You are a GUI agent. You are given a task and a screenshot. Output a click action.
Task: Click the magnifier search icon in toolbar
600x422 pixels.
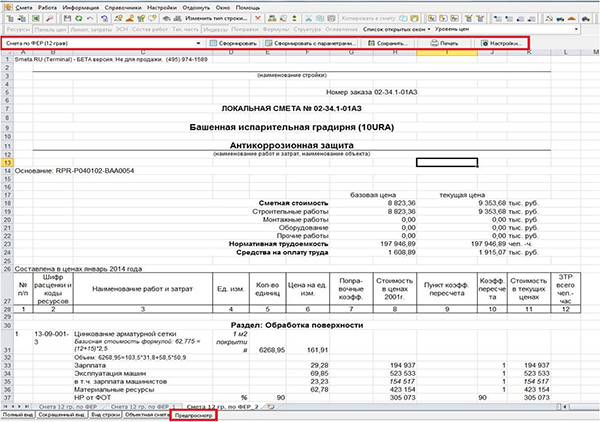point(49,18)
